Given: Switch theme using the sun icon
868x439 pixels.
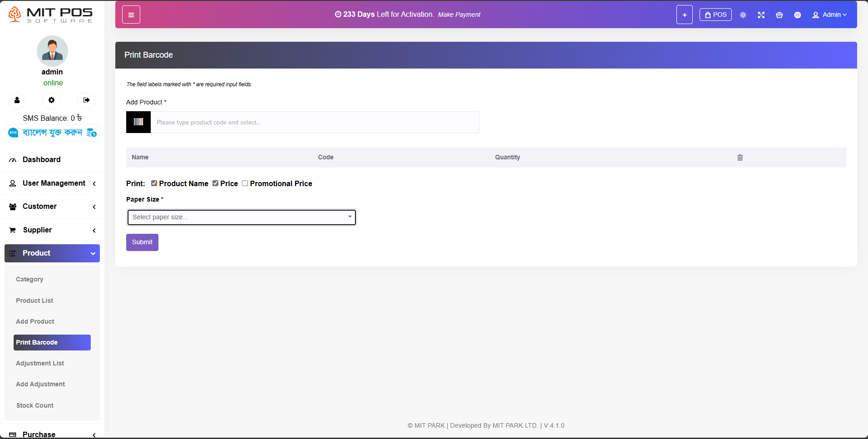Looking at the screenshot, I should (x=743, y=15).
